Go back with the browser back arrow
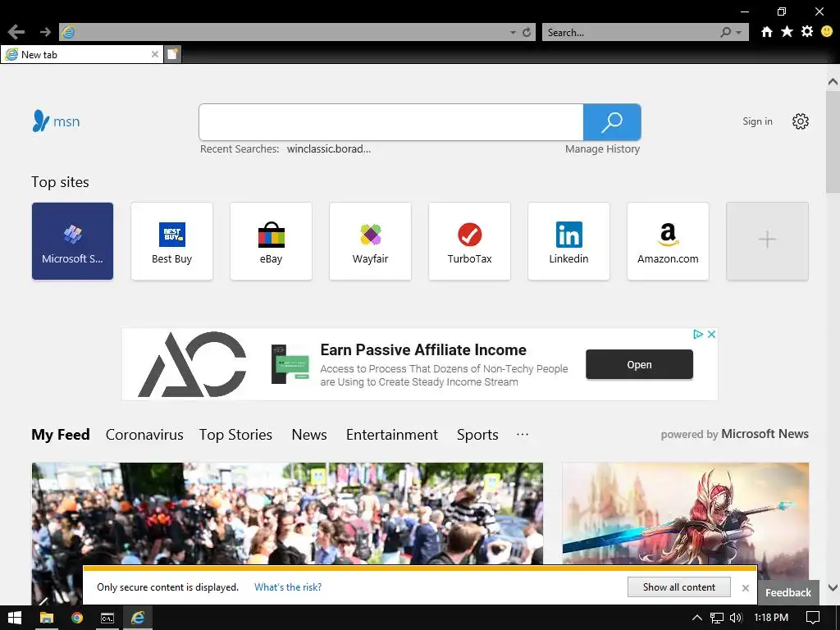Screen dimensions: 840x630 16,32
